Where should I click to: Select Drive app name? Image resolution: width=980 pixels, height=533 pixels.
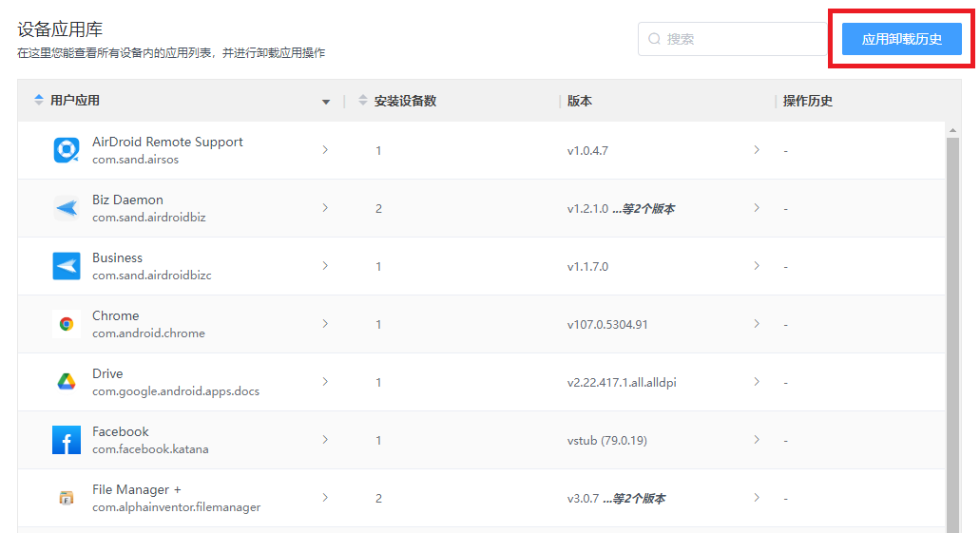(107, 373)
